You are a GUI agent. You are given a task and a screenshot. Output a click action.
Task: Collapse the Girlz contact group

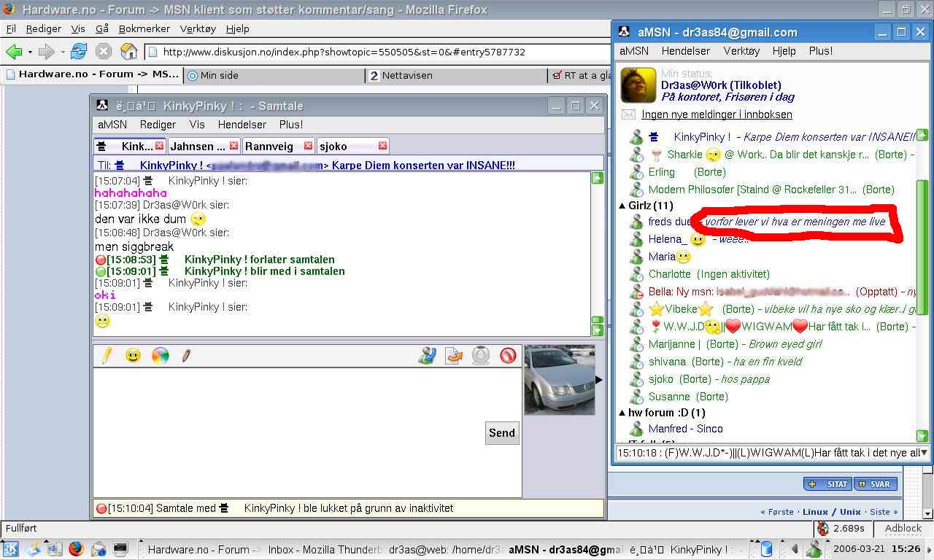click(622, 206)
